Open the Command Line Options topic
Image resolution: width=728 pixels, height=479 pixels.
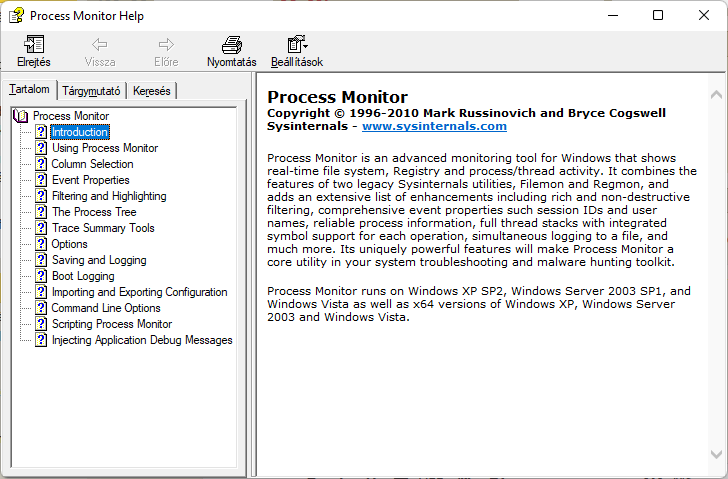(106, 308)
